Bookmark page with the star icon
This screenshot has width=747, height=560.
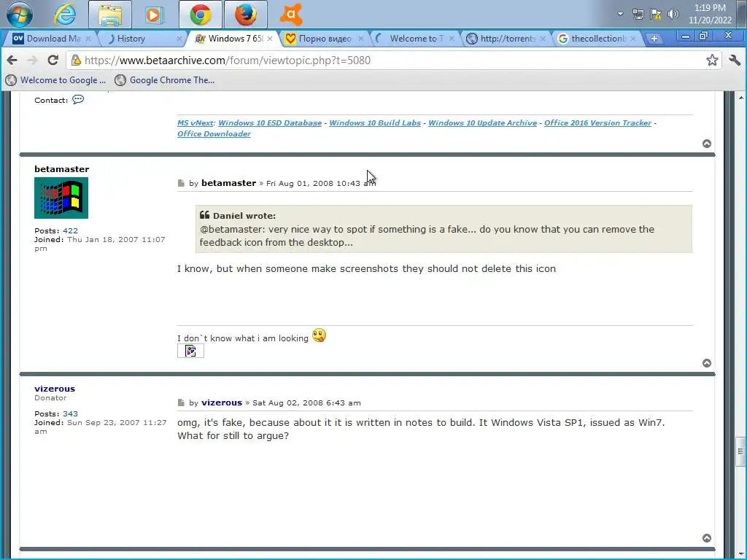[712, 60]
